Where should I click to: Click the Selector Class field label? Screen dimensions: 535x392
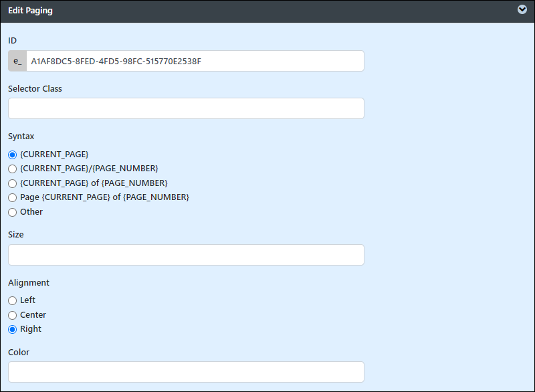pos(35,89)
